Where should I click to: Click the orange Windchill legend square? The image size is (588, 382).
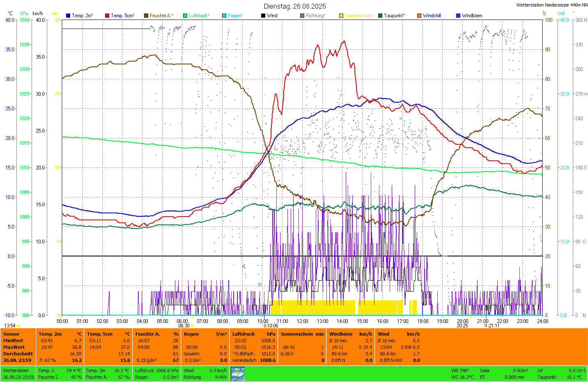click(x=419, y=16)
